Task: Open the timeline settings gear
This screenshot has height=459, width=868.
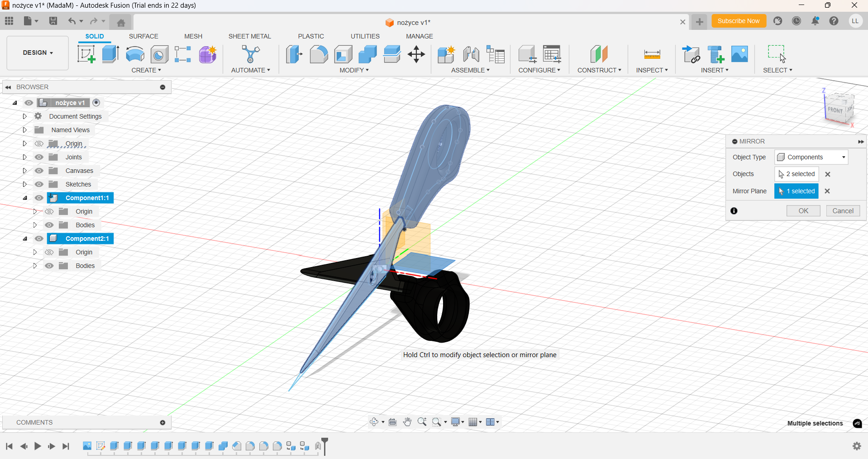Action: 857,446
